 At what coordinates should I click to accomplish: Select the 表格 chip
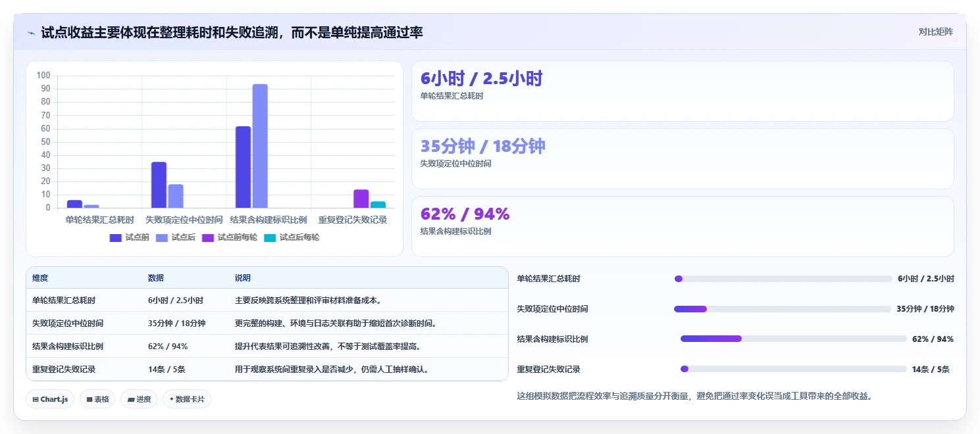(97, 399)
